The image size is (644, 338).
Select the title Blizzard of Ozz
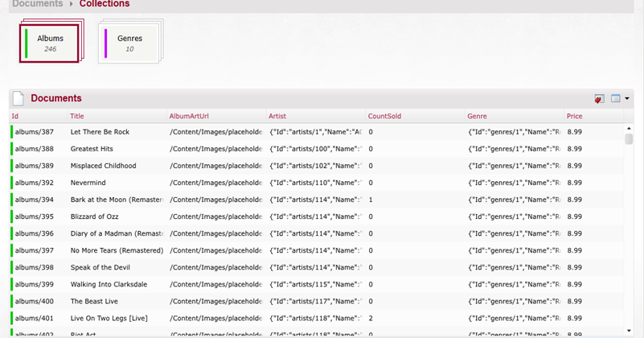click(x=94, y=216)
